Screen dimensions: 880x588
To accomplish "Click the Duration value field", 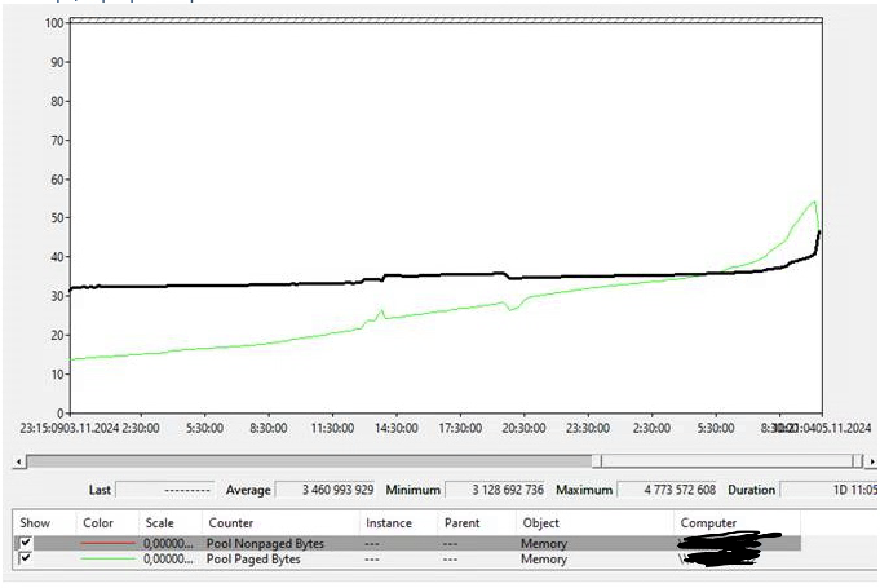I will 829,490.
